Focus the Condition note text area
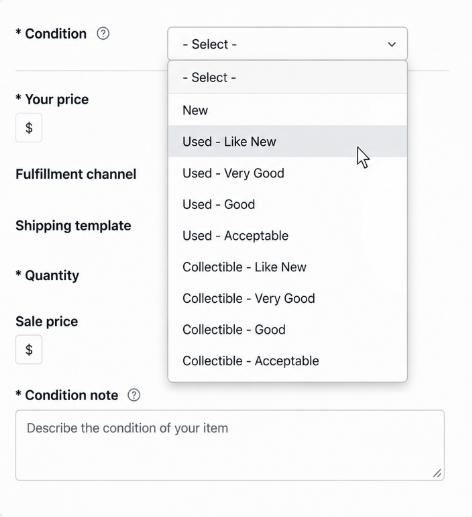Screen dimensions: 472x517 [x=230, y=445]
